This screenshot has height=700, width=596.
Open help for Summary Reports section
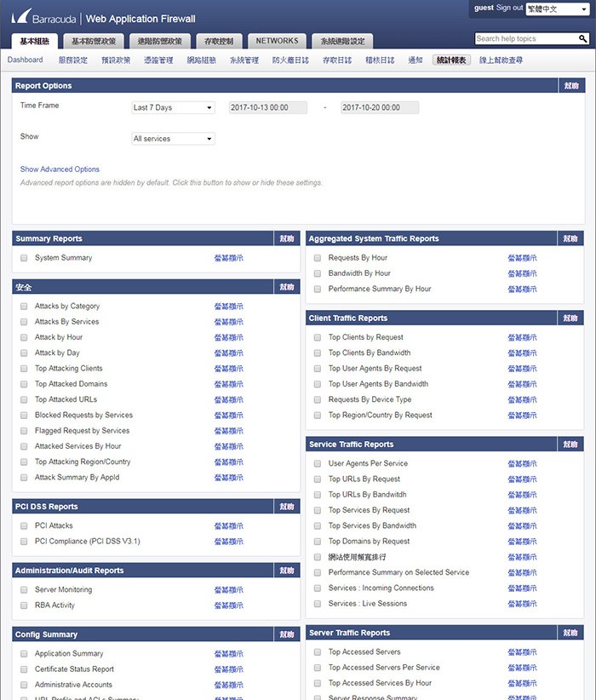(287, 239)
